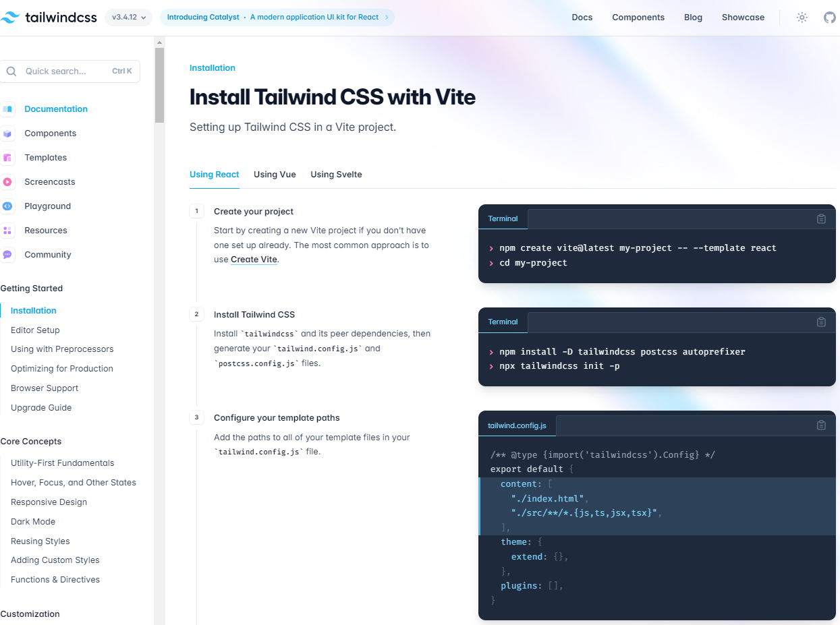Copy the npm create vite terminal code
Image resolution: width=840 pixels, height=625 pixels.
click(821, 218)
